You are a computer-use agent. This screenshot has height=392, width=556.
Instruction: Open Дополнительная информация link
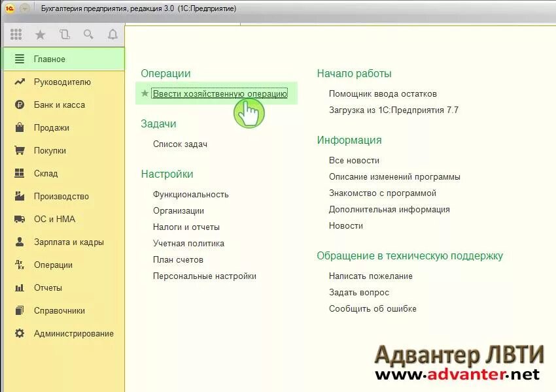click(x=389, y=209)
